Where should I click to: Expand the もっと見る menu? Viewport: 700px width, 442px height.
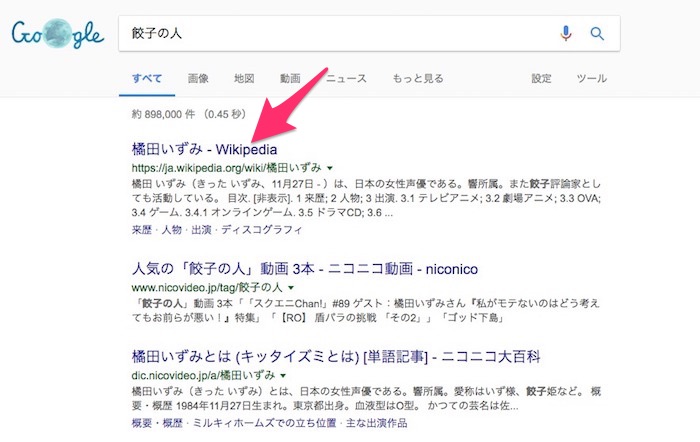coord(418,78)
